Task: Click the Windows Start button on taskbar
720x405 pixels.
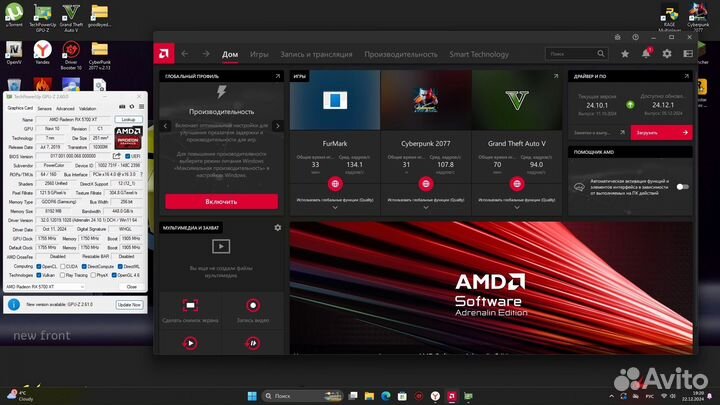Action: pyautogui.click(x=252, y=396)
